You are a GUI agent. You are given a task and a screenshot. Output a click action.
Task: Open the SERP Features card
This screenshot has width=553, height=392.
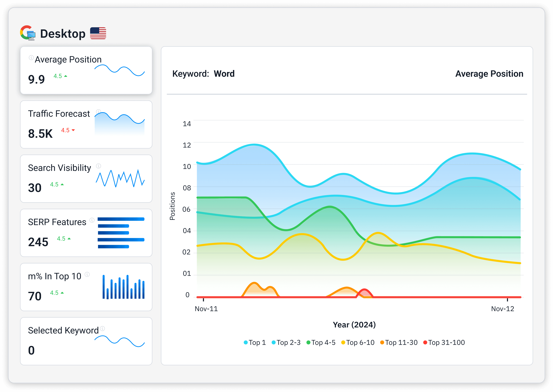(x=86, y=233)
